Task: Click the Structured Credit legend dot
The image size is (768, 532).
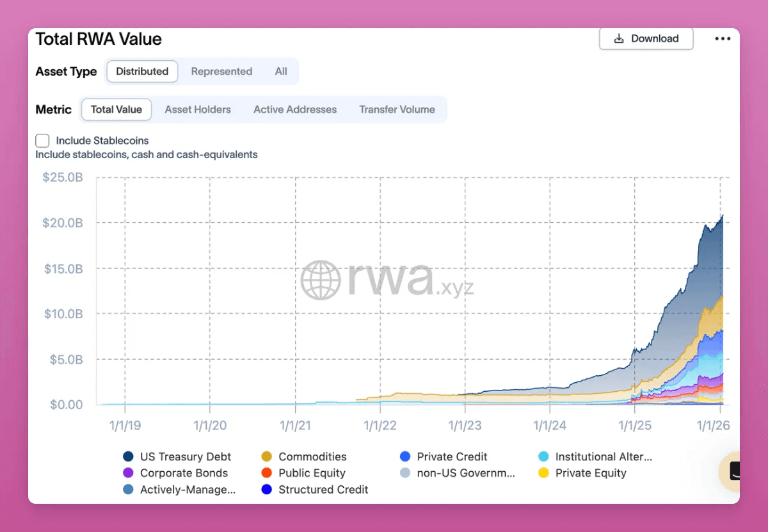Action: (x=267, y=490)
